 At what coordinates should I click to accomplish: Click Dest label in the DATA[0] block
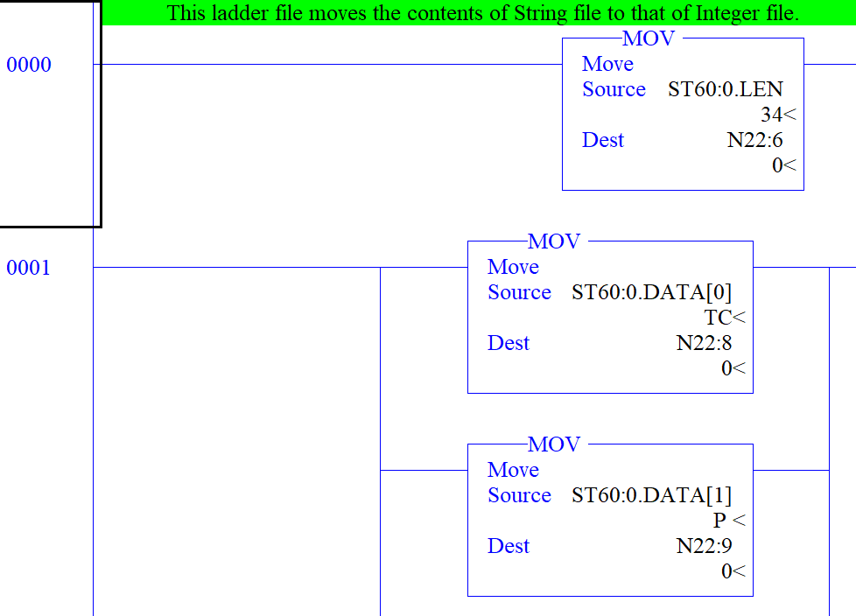509,343
